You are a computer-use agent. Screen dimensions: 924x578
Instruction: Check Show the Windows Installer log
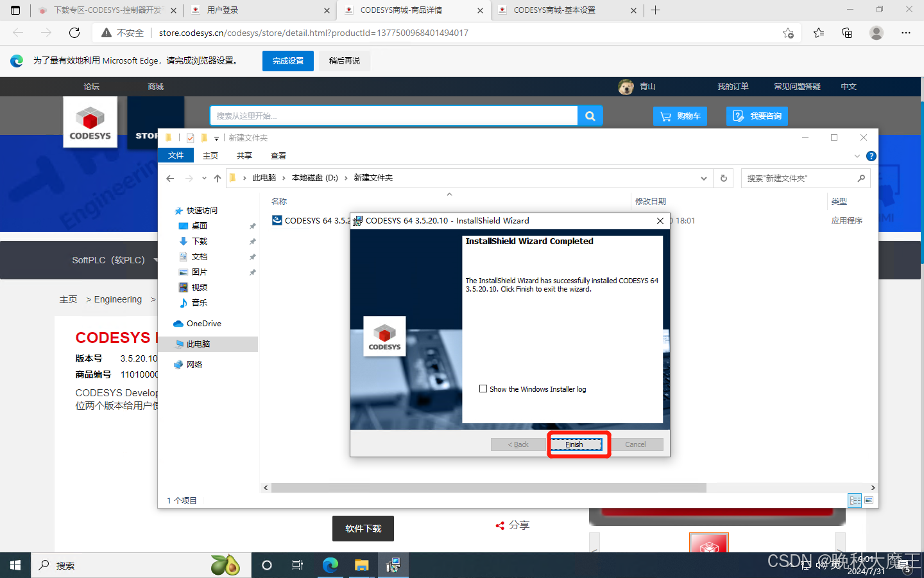[483, 389]
